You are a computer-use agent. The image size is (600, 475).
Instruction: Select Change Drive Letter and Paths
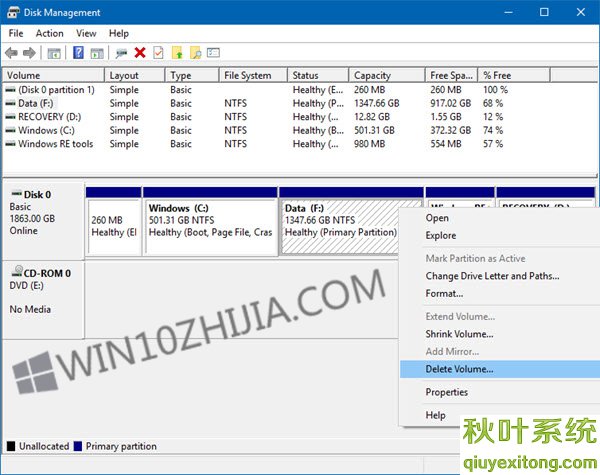(492, 276)
